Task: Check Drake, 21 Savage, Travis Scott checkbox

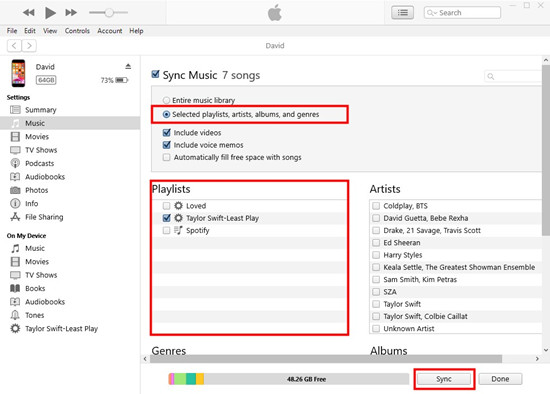Action: [x=376, y=231]
